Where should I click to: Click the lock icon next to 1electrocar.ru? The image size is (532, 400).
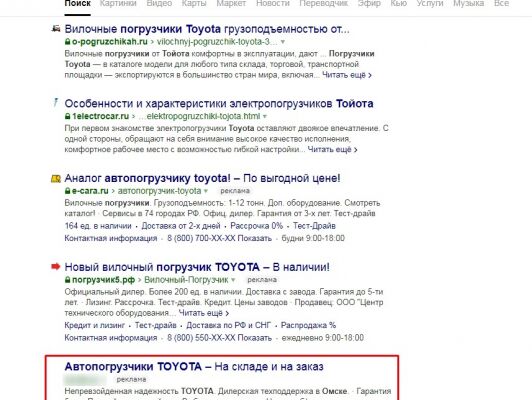pos(68,116)
